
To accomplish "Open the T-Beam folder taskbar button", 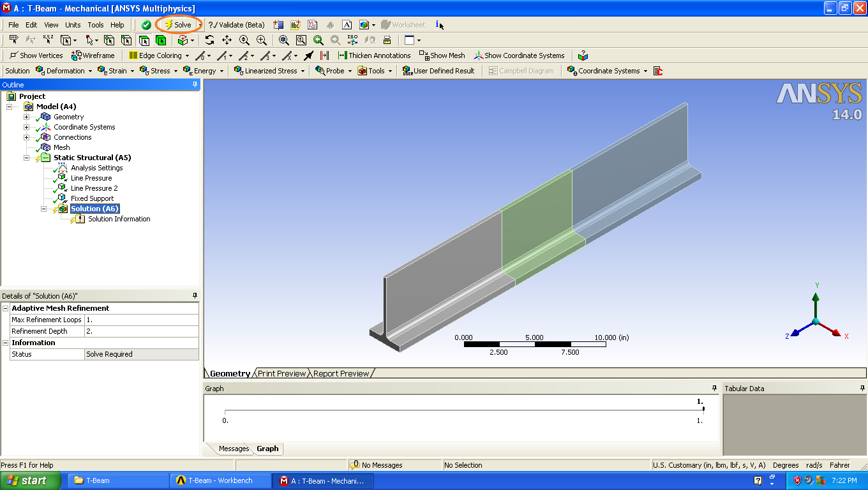I will (x=118, y=480).
